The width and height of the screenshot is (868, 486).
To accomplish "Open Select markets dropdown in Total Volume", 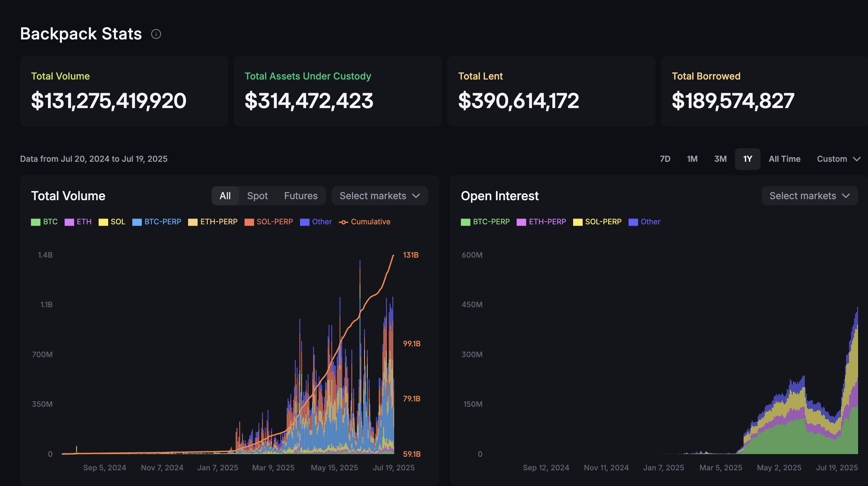I will [380, 196].
